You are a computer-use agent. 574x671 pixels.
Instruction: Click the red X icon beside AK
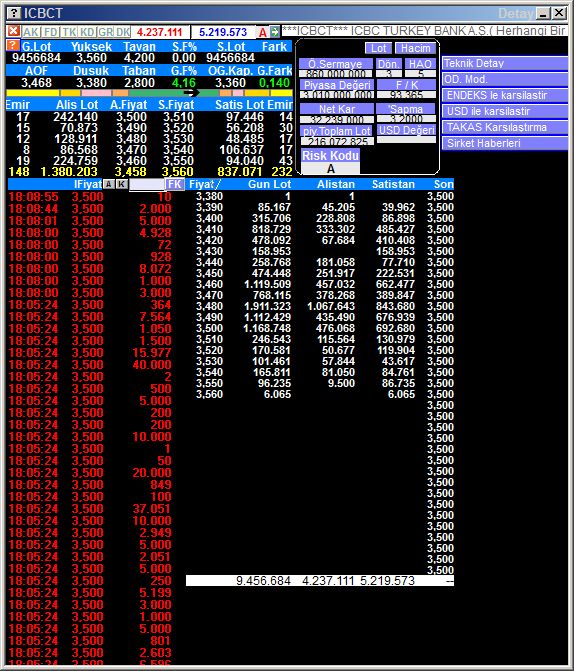[14, 31]
